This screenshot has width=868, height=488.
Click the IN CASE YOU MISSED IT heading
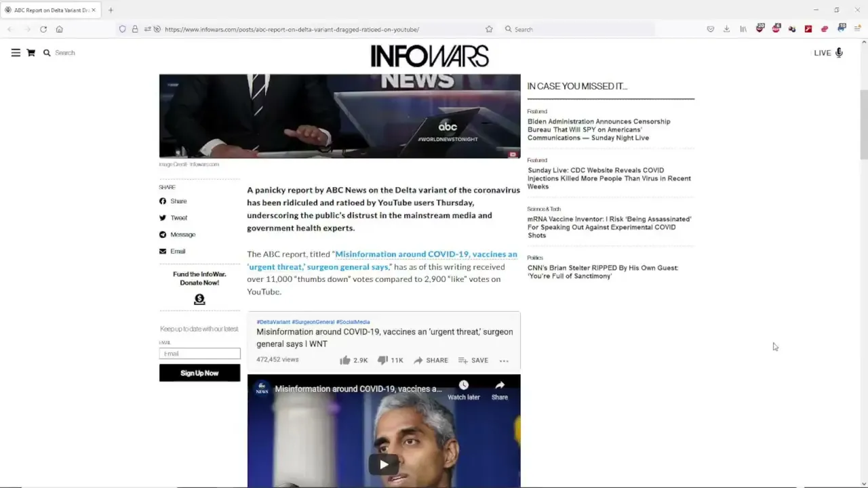coord(577,86)
